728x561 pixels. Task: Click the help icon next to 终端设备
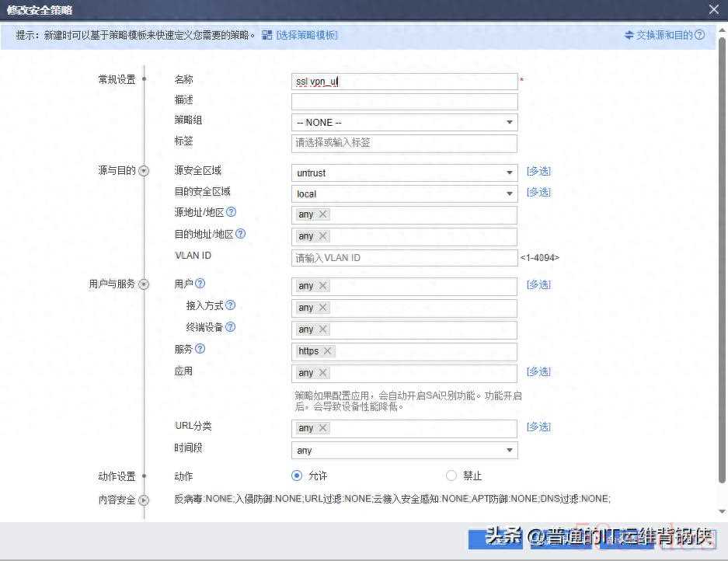click(x=230, y=328)
